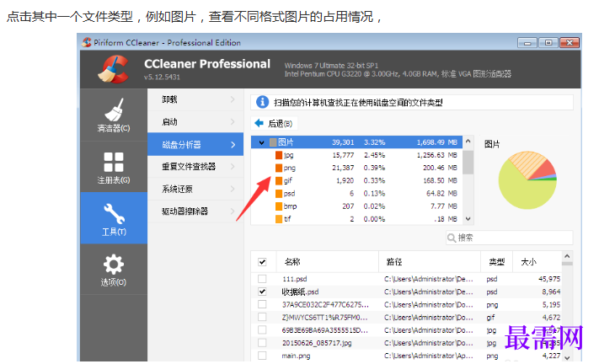Focus the 搜索 search field

click(x=509, y=238)
